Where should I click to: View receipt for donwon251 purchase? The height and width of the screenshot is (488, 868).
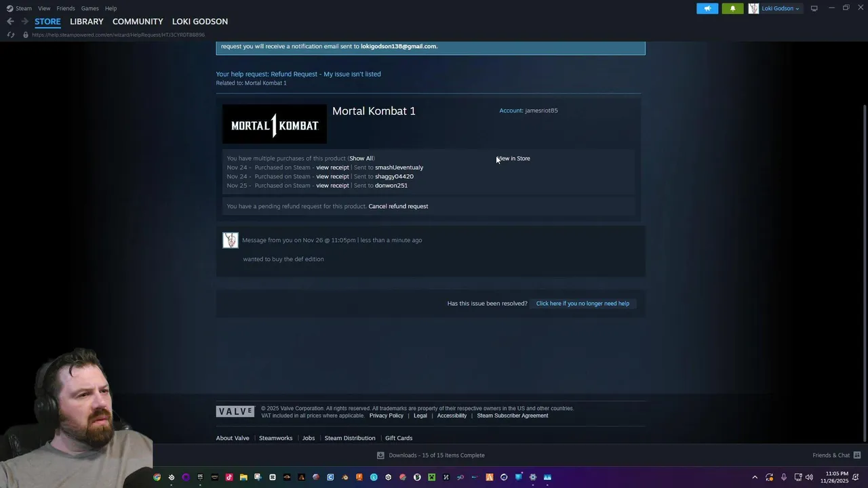coord(332,186)
